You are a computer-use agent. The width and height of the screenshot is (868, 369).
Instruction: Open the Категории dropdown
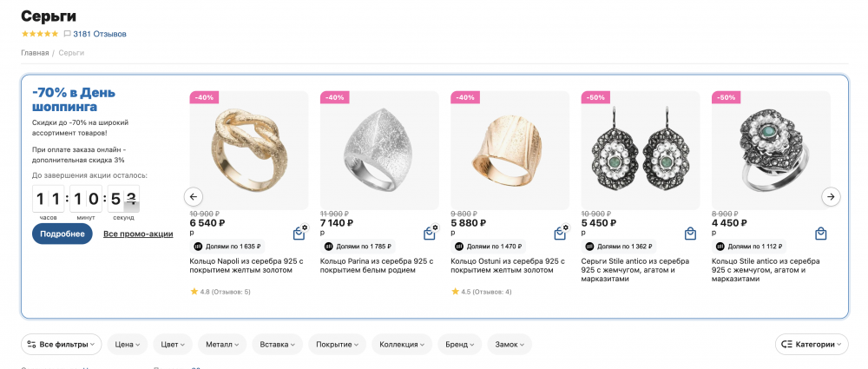(812, 345)
